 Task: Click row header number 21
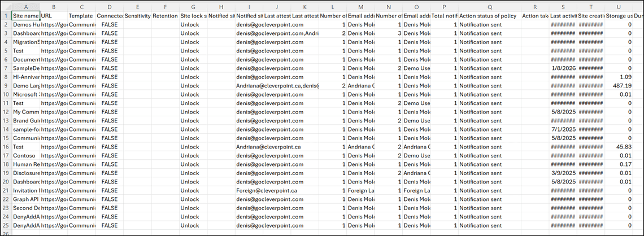[6, 190]
